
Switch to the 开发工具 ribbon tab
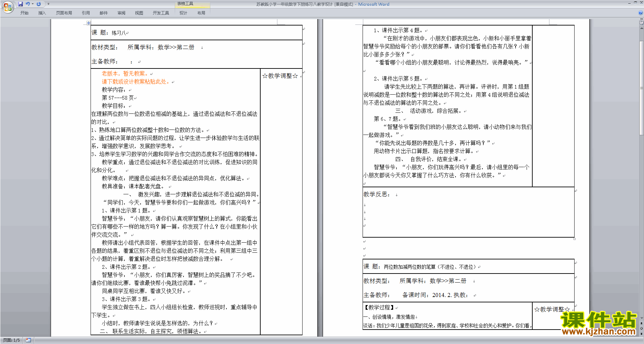[x=161, y=13]
